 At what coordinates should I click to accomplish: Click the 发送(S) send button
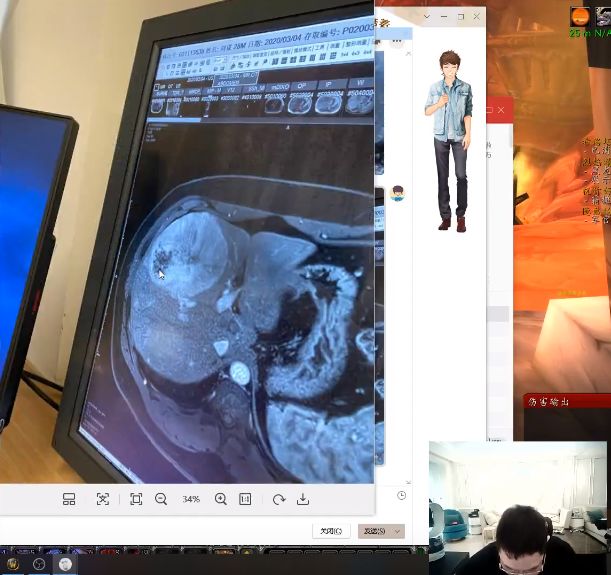coord(374,531)
